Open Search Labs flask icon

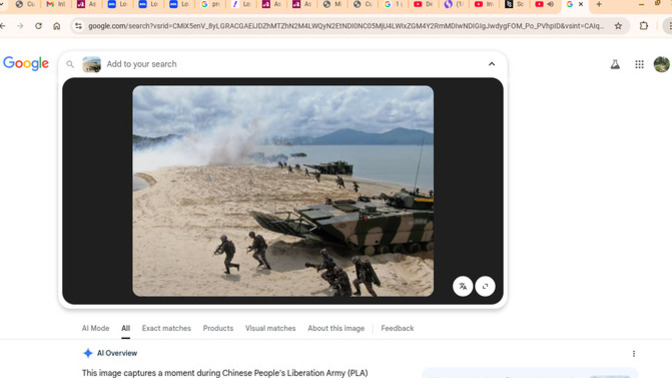(615, 64)
